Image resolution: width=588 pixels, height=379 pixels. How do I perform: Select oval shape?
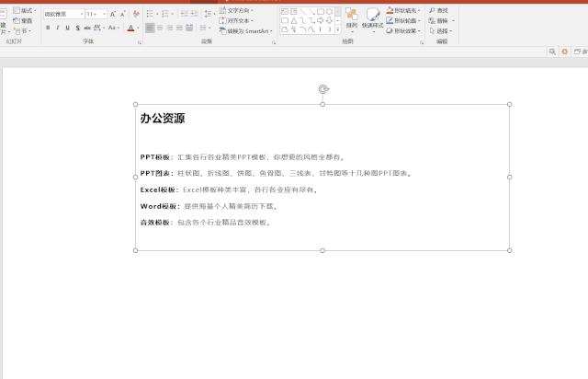click(329, 12)
